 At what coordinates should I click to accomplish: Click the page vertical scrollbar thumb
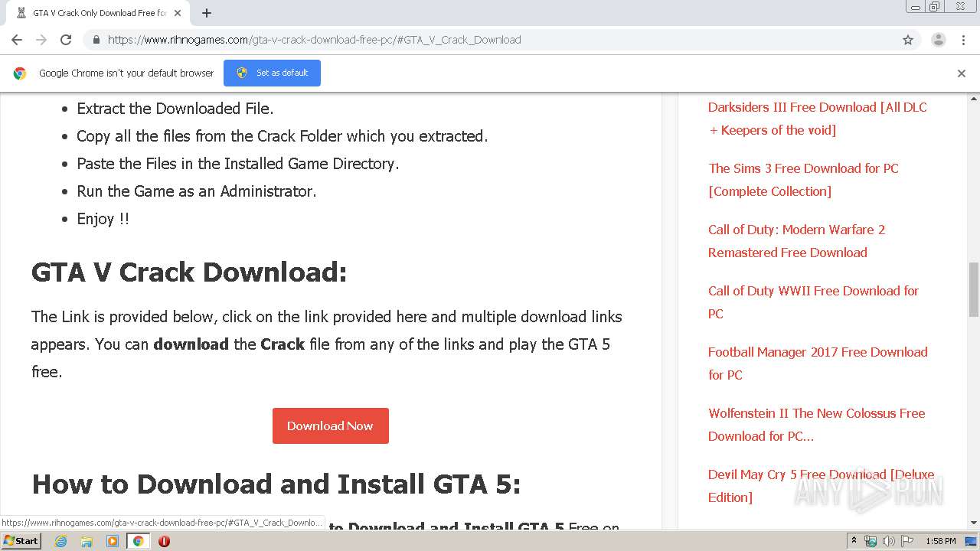(x=974, y=289)
